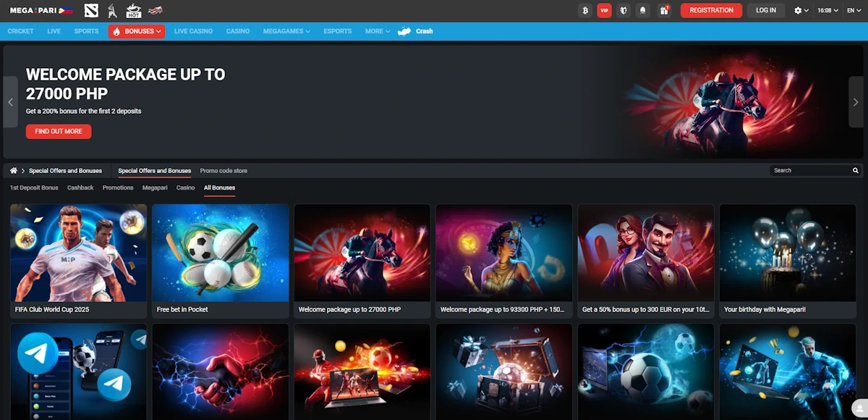The width and height of the screenshot is (868, 420).
Task: Open the electric soccer ball card
Action: pyautogui.click(x=646, y=371)
